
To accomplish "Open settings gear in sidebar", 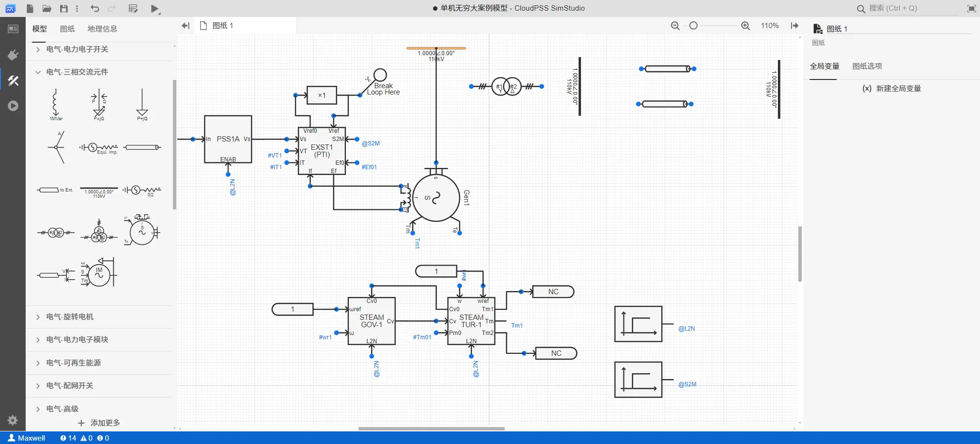I will (x=13, y=420).
